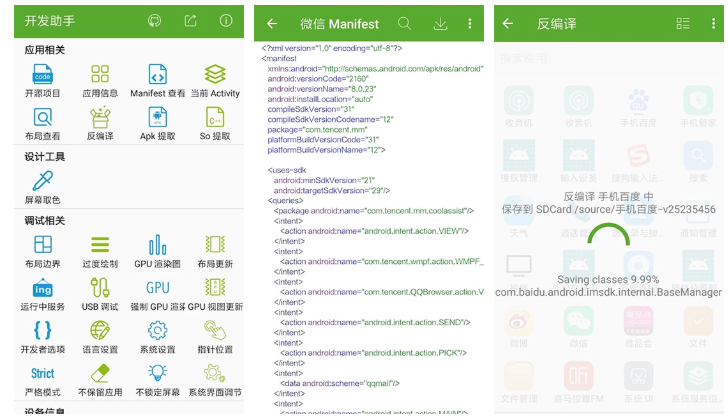The image size is (728, 419).
Task: Open 语言设置 globe icon
Action: (x=100, y=330)
